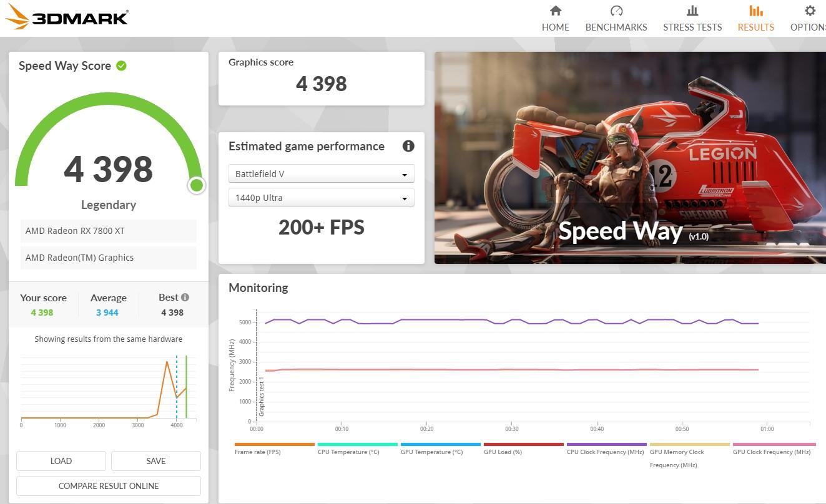Viewport: 826px width, 504px height.
Task: Click the score distribution chart
Action: [x=109, y=390]
